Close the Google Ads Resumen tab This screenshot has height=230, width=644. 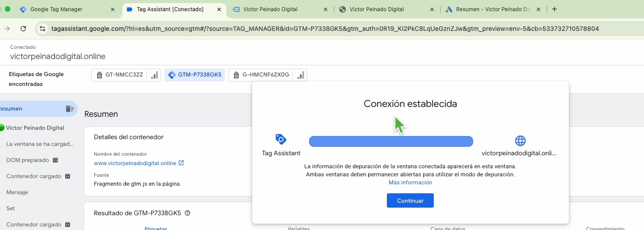point(538,9)
